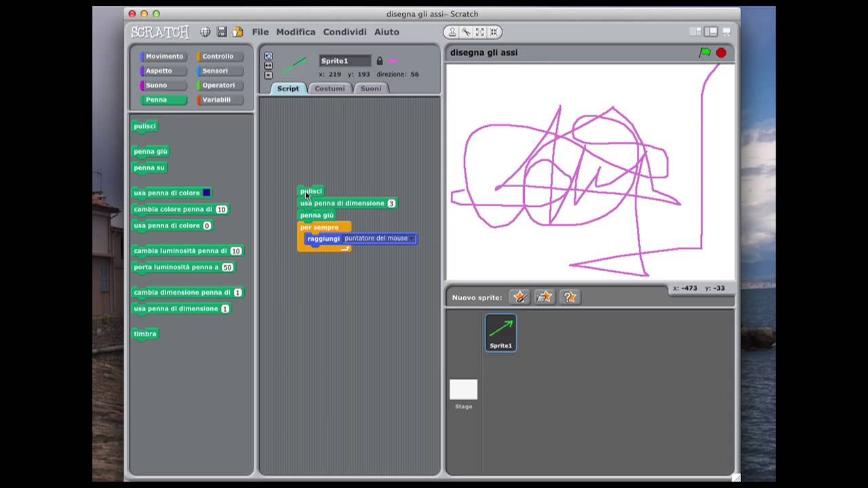The image size is (868, 488).
Task: Click the color square in 'usa penna di colore'
Action: (x=207, y=193)
